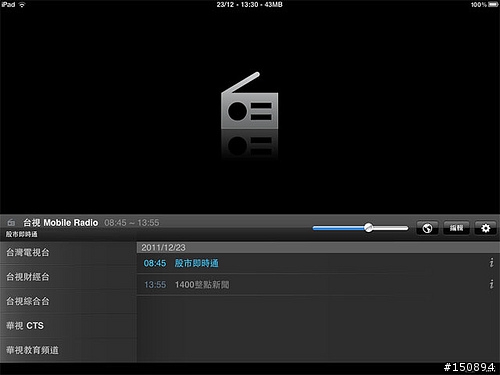Screen dimensions: 500x375
Task: Tap the status bar date and time text
Action: [x=249, y=4]
